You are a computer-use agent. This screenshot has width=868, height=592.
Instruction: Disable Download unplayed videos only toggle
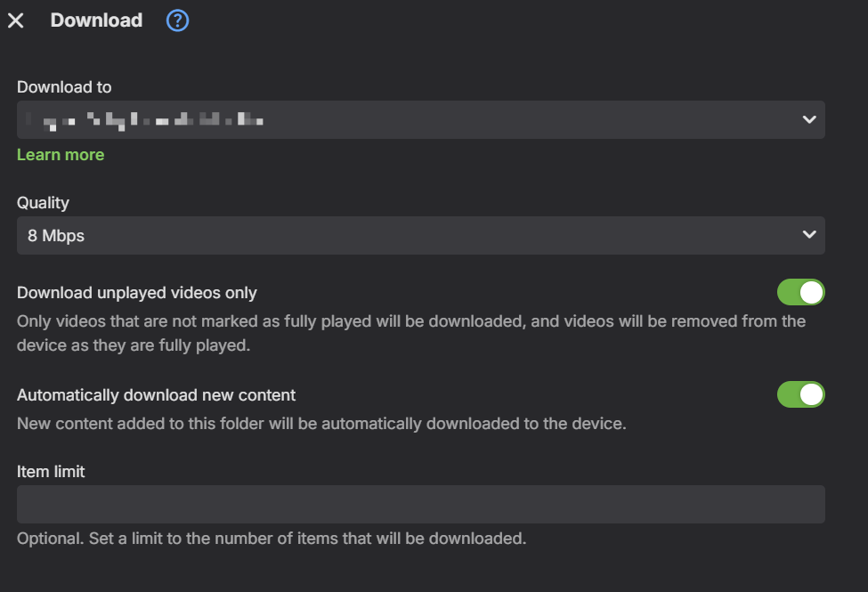801,292
